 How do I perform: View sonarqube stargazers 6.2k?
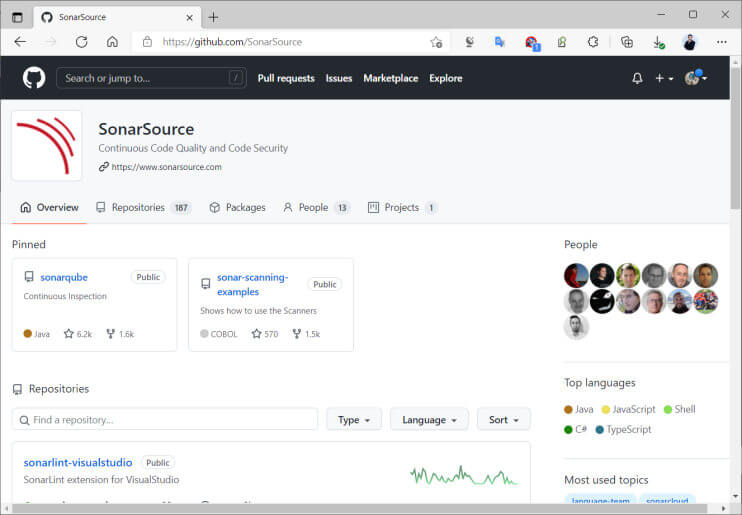tap(78, 334)
